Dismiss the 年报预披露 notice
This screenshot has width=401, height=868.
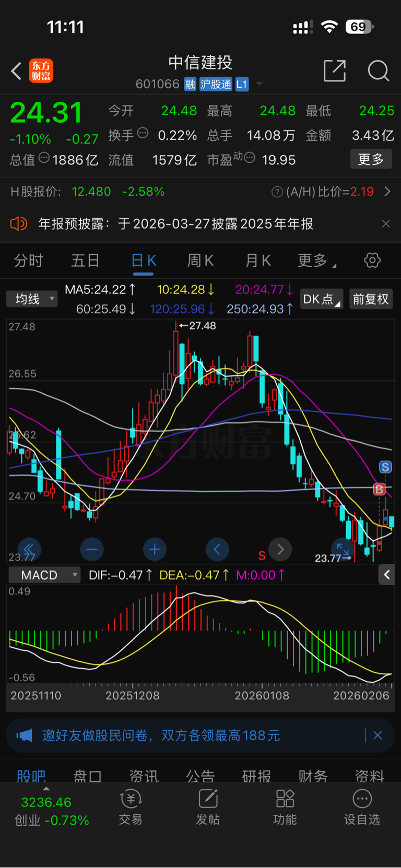click(x=386, y=224)
